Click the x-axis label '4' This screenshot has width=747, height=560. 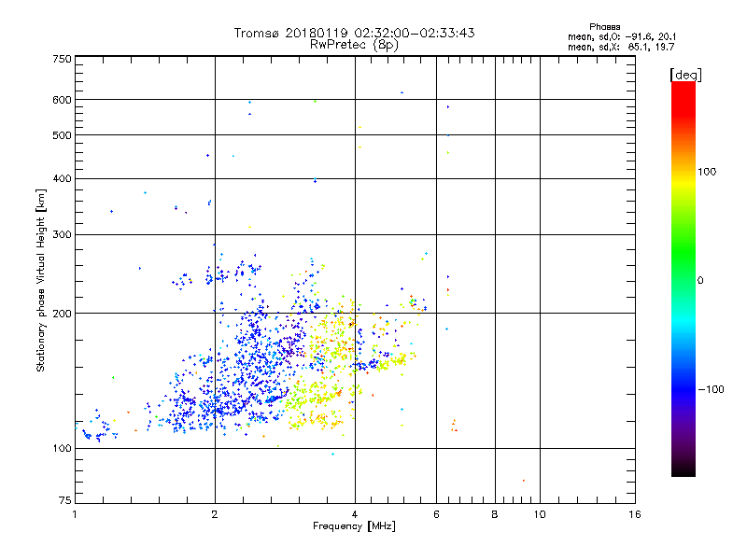coord(355,514)
